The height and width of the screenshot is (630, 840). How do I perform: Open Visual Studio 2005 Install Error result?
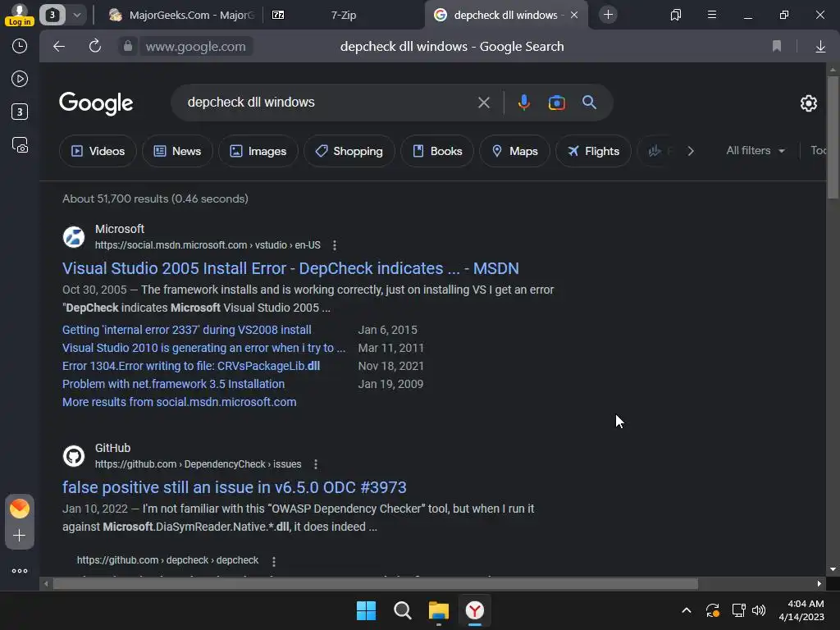click(x=290, y=268)
